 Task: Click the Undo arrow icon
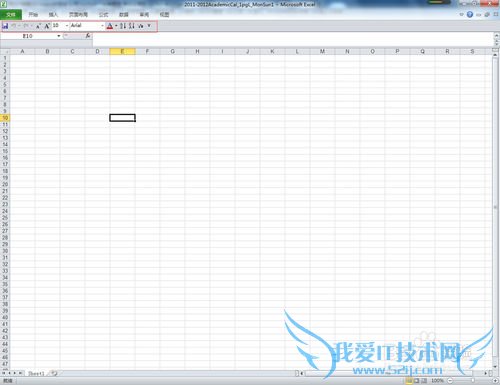(x=14, y=26)
